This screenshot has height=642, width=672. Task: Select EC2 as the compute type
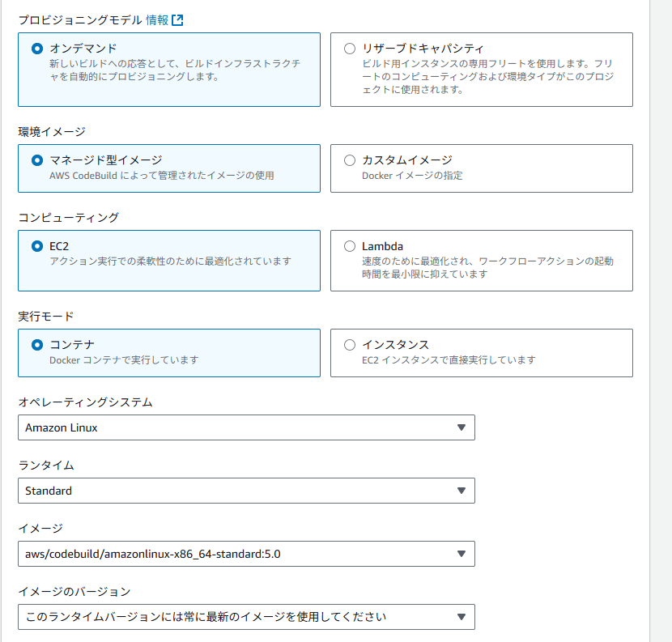37,246
